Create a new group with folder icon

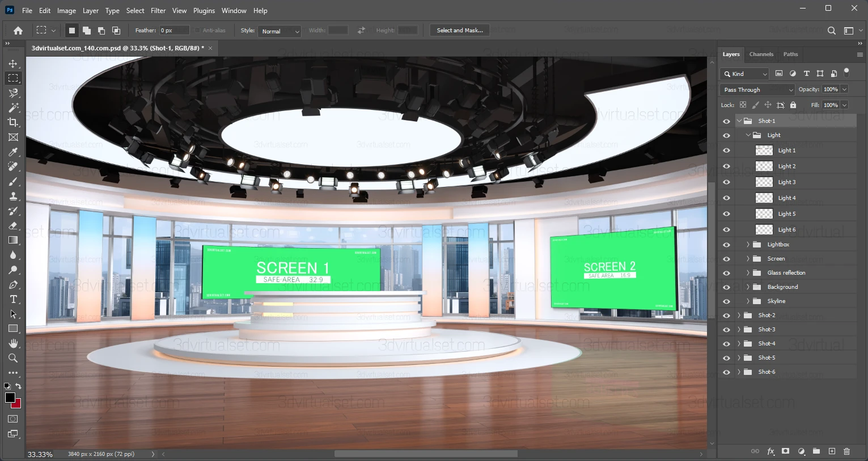coord(816,451)
